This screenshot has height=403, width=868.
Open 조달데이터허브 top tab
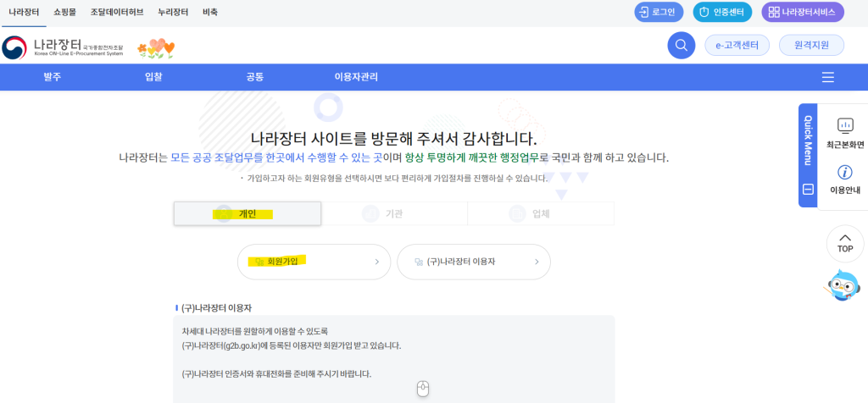pos(117,12)
